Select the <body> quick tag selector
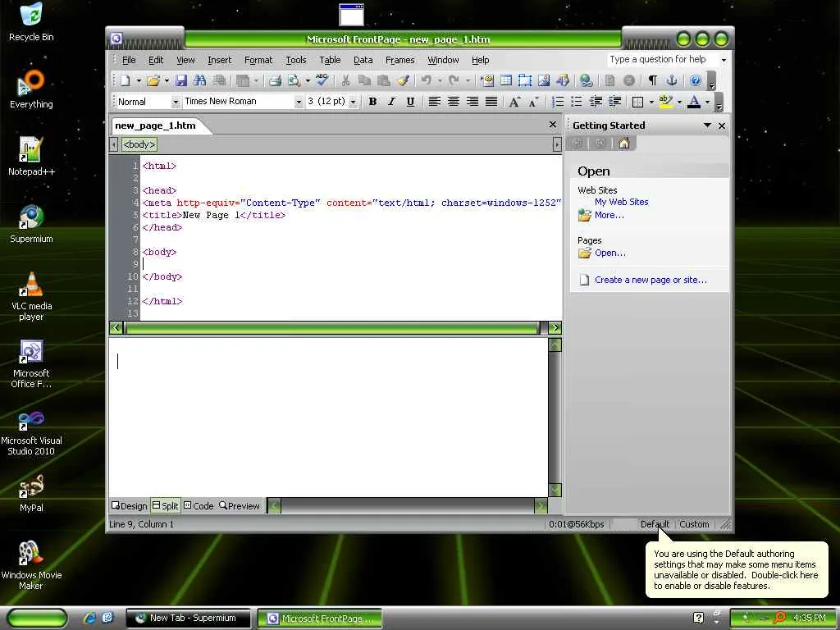This screenshot has width=840, height=630. click(x=139, y=144)
